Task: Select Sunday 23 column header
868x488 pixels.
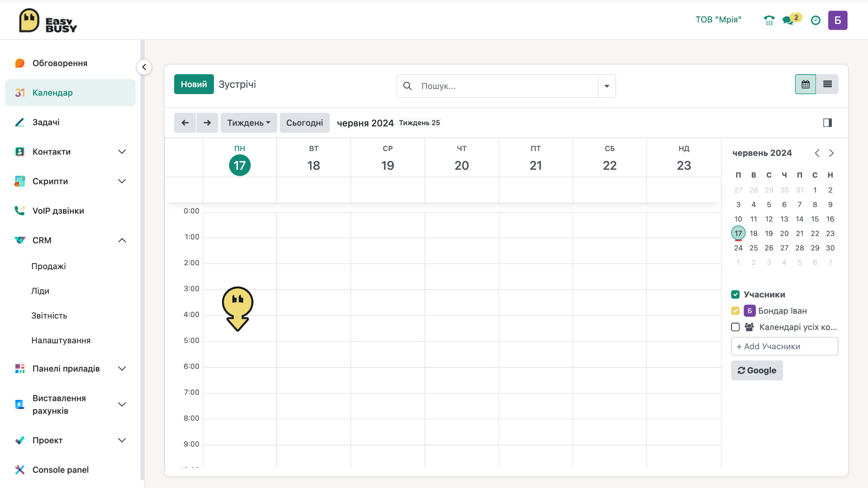Action: point(684,158)
